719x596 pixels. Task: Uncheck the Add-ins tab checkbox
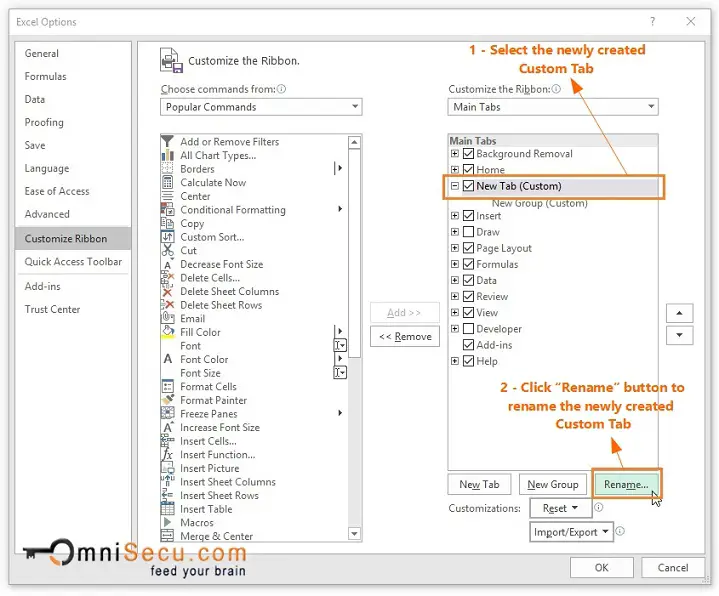[x=468, y=345]
